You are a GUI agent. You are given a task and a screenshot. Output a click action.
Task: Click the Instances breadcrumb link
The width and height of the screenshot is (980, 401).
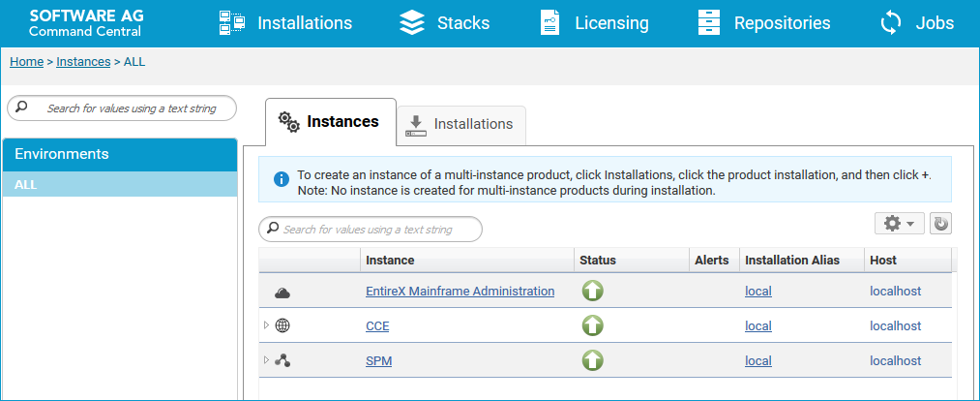tap(83, 62)
